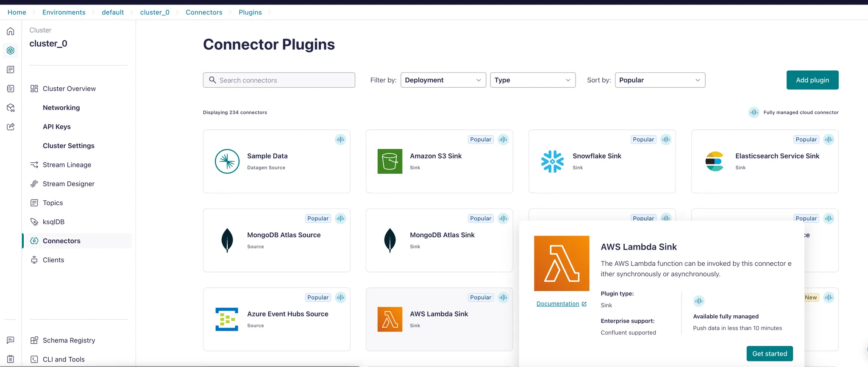
Task: Click the large AWS Lambda logo in popup
Action: [x=562, y=263]
